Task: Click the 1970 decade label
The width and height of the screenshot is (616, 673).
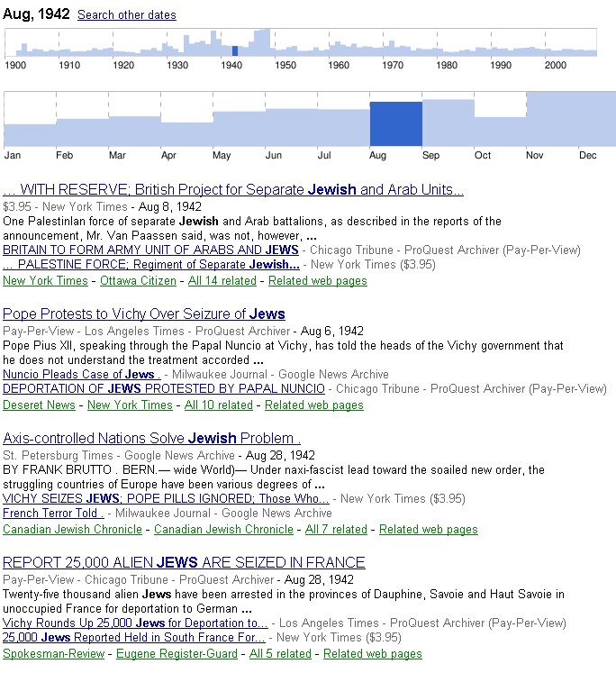Action: 393,65
